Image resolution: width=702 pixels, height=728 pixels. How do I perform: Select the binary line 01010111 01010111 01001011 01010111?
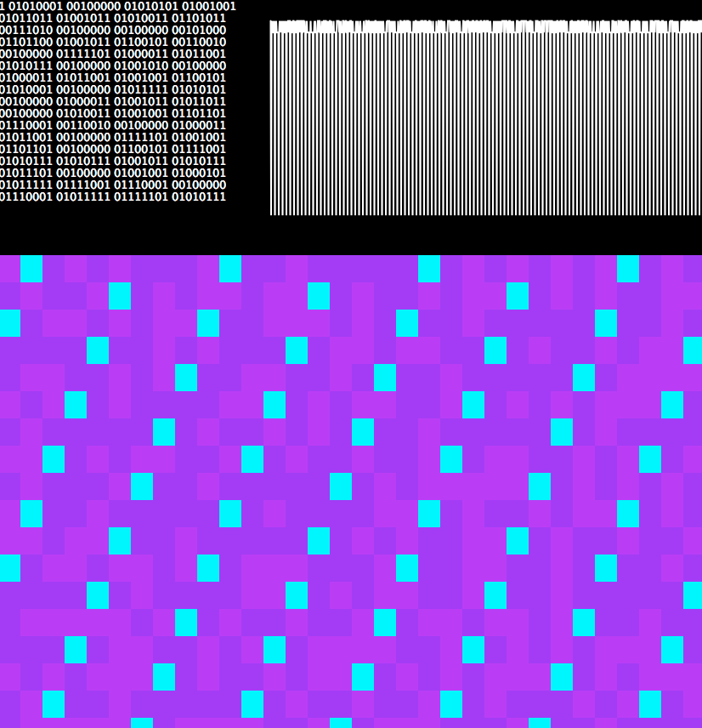pos(113,161)
